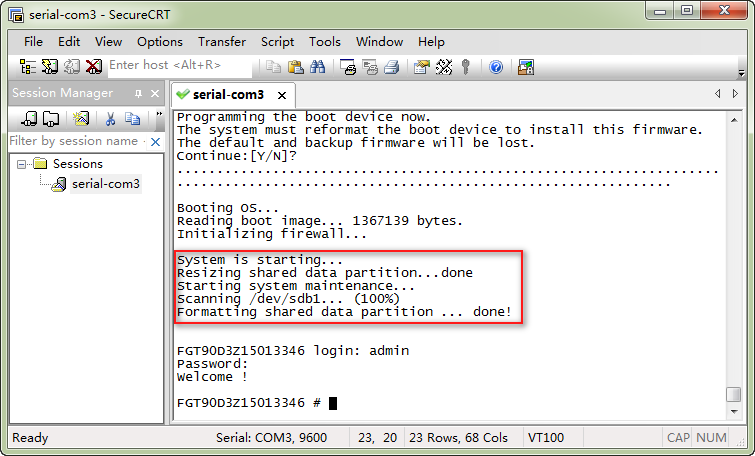Open the Transfer menu
The height and width of the screenshot is (456, 755).
pos(222,42)
